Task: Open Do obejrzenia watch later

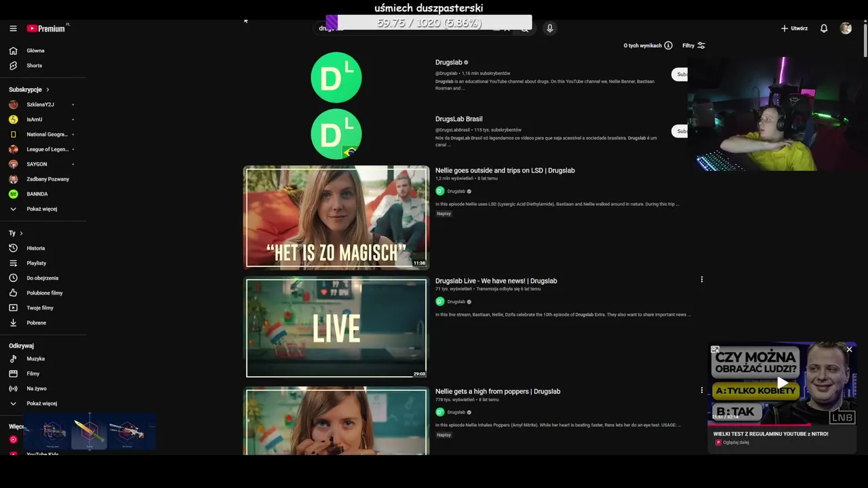Action: [43, 278]
